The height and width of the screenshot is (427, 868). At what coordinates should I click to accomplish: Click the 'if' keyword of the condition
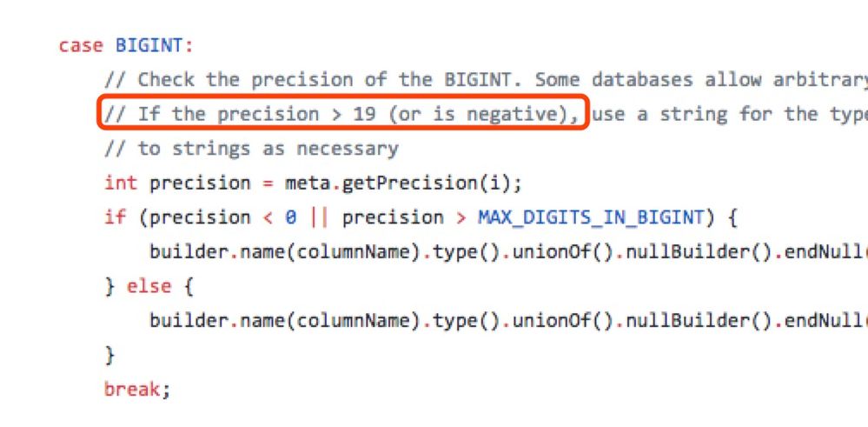pos(115,217)
